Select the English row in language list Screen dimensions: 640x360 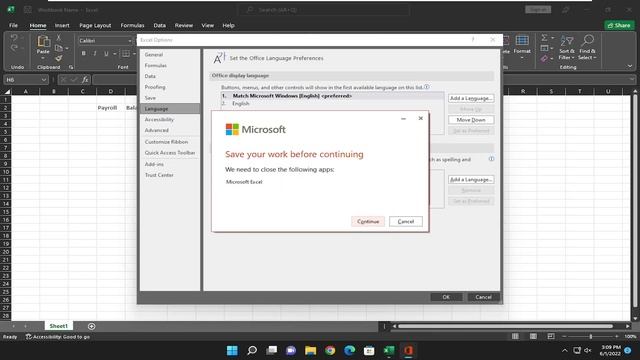coord(332,104)
